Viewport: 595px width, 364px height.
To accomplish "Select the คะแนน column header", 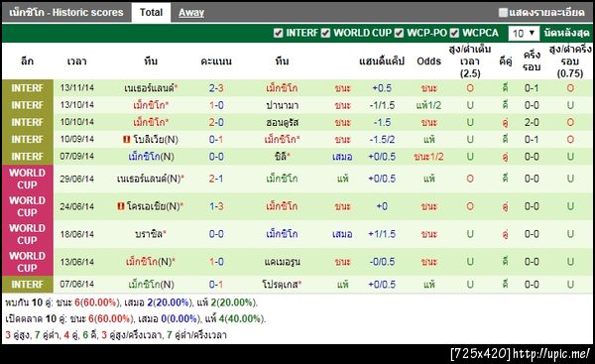I will 216,61.
